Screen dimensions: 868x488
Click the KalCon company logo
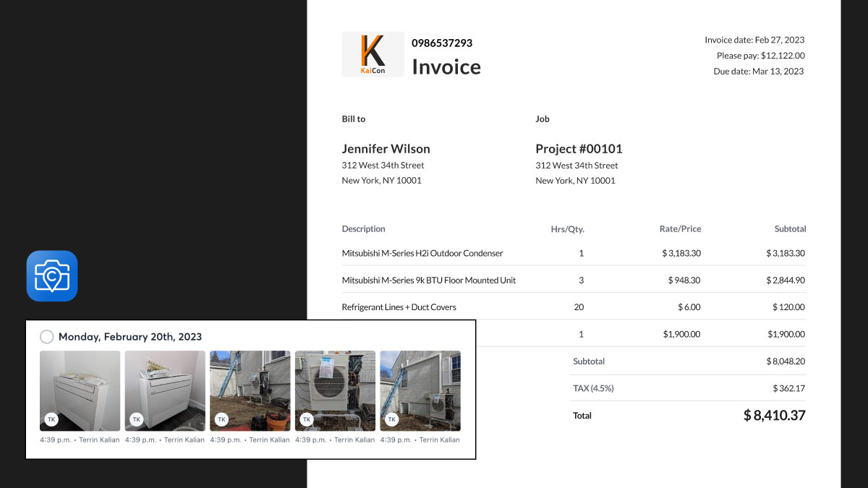(x=373, y=54)
